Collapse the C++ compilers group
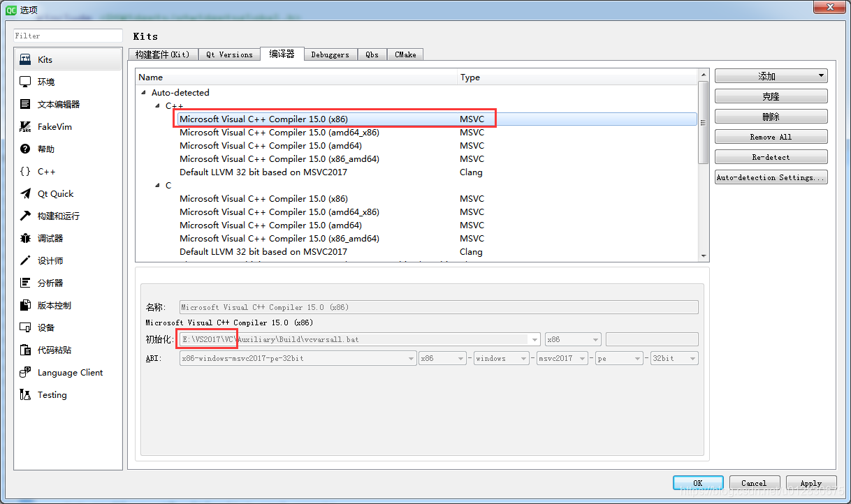Image resolution: width=851 pixels, height=504 pixels. click(x=157, y=105)
